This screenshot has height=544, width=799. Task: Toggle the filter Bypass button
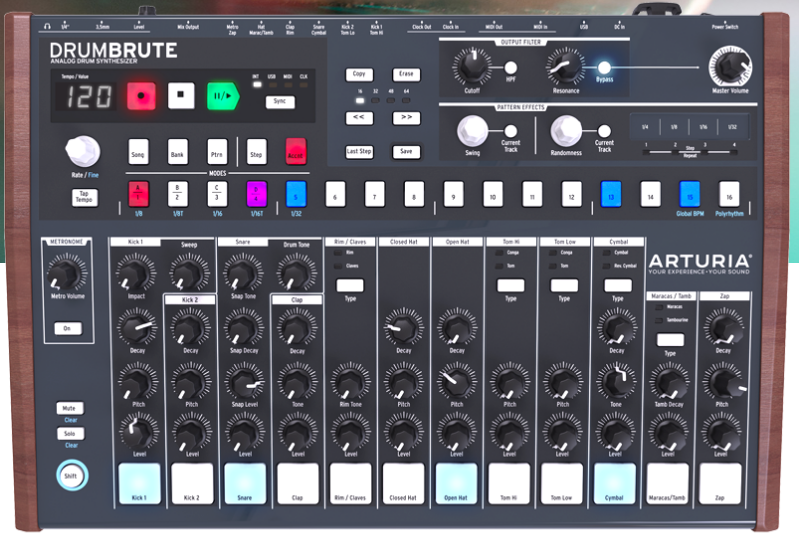(x=604, y=67)
